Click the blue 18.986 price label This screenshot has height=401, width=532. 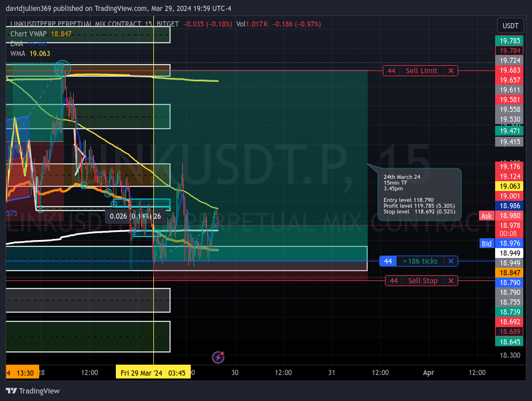510,206
